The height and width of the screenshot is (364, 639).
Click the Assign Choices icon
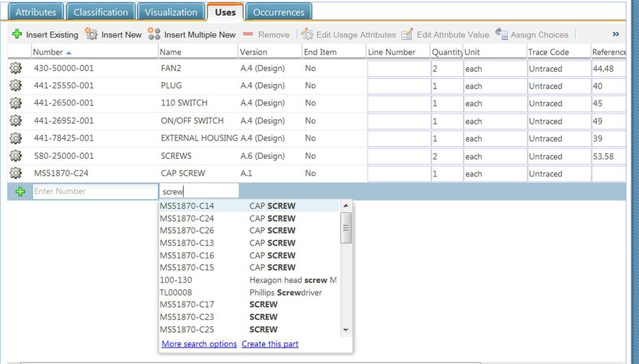(x=501, y=35)
